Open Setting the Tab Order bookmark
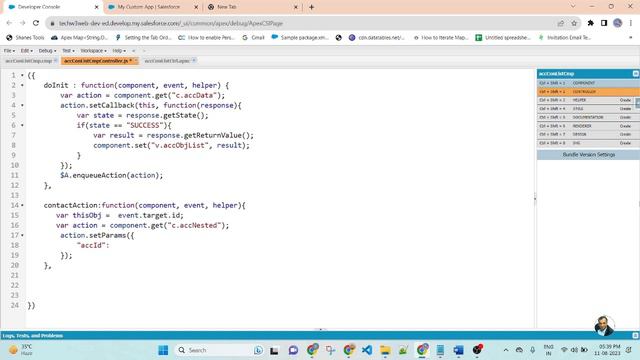 (143, 38)
